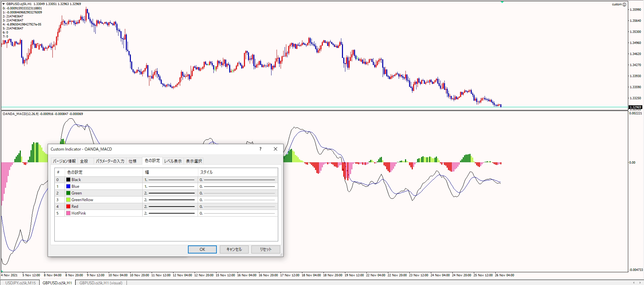Pick the HotPink color swatch in row 5

(68, 213)
